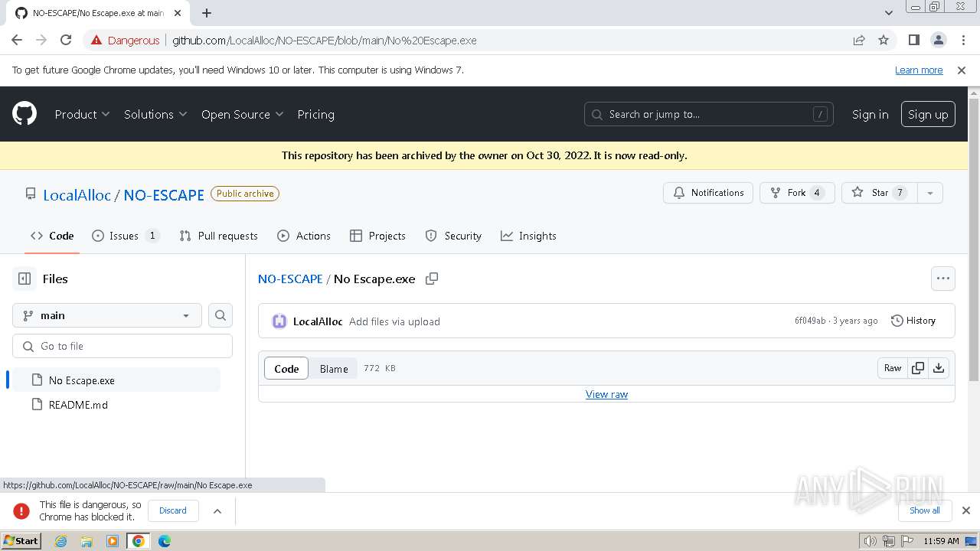Expand blocked download options chevron
Viewport: 980px width, 551px height.
[x=217, y=510]
